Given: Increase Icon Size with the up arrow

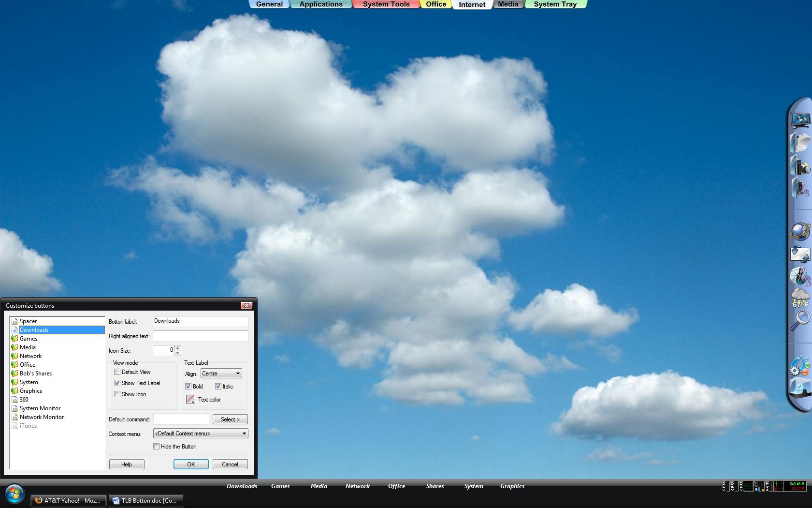Looking at the screenshot, I should [x=178, y=348].
